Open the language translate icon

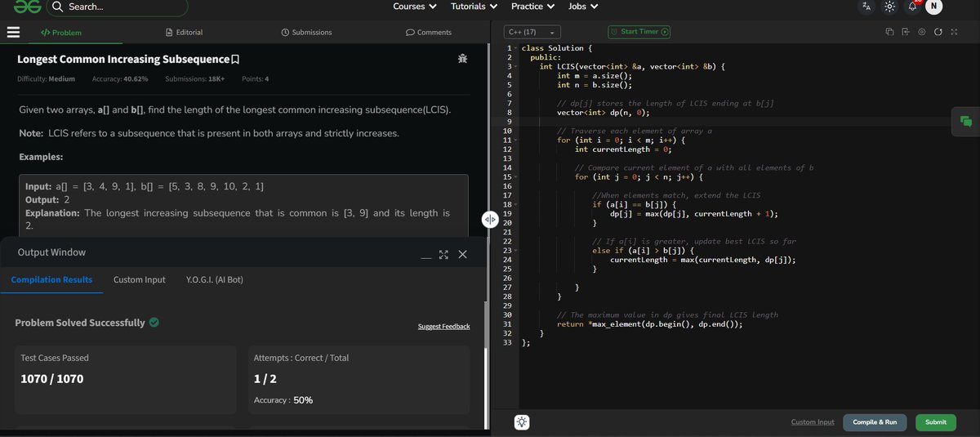tap(866, 7)
